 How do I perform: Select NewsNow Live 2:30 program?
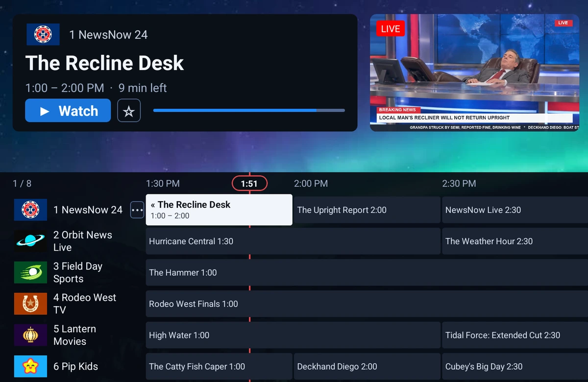pyautogui.click(x=515, y=210)
